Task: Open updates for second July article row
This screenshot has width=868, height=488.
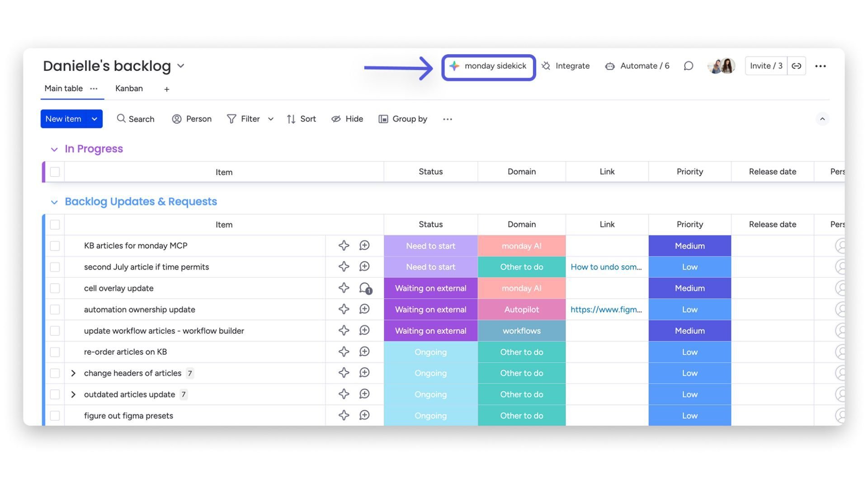Action: pyautogui.click(x=364, y=267)
